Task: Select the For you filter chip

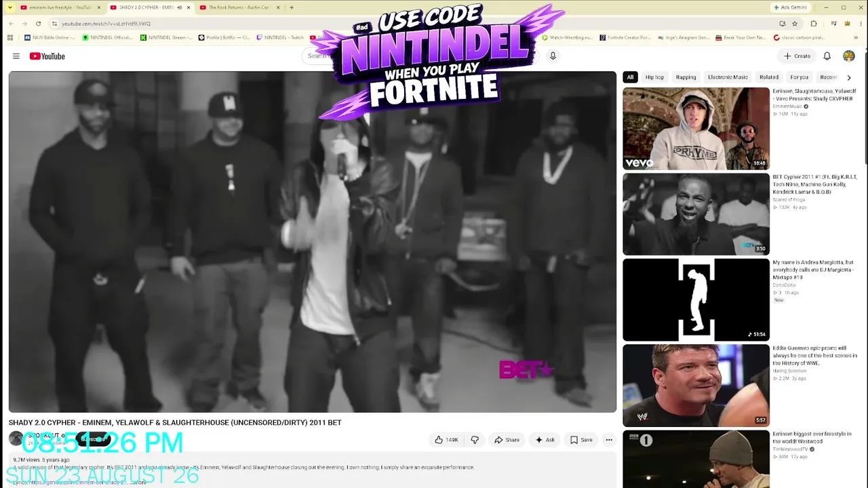Action: click(x=800, y=77)
